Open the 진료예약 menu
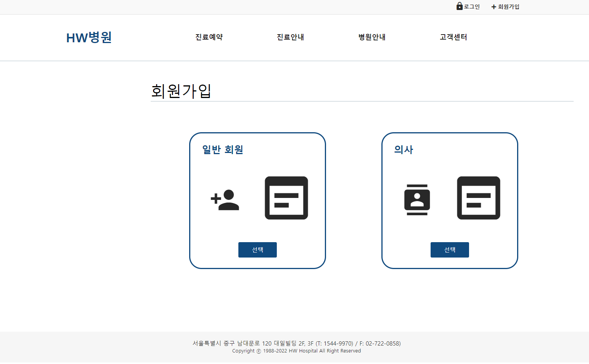Viewport: 589px width, 364px height. click(209, 37)
